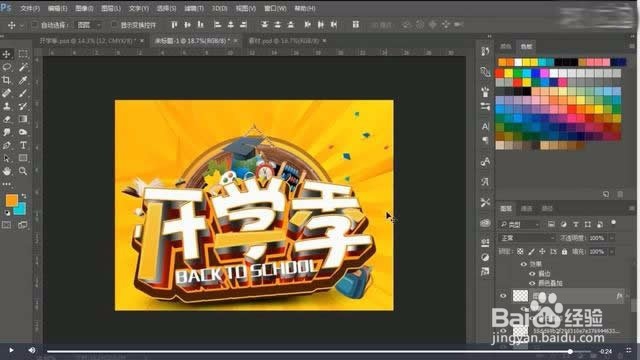
Task: Play the video
Action: [11, 350]
